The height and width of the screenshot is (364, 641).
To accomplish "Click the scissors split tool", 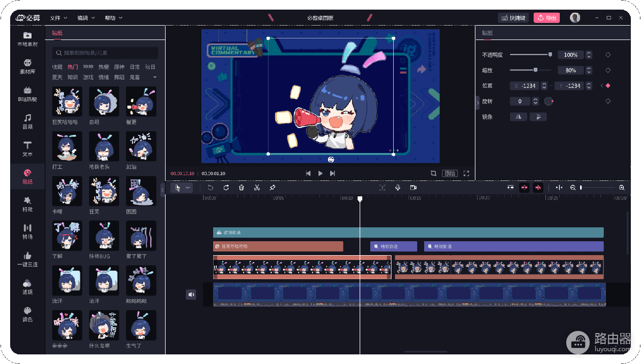I will 257,188.
